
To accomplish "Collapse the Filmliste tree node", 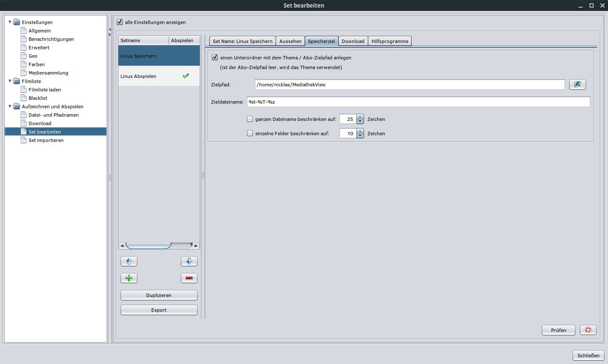I will pyautogui.click(x=10, y=81).
